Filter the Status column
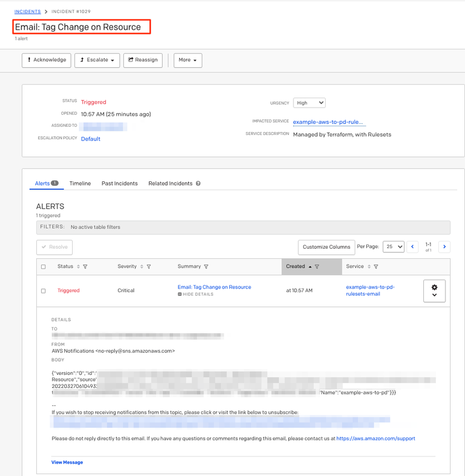This screenshot has height=476, width=465. (x=85, y=267)
